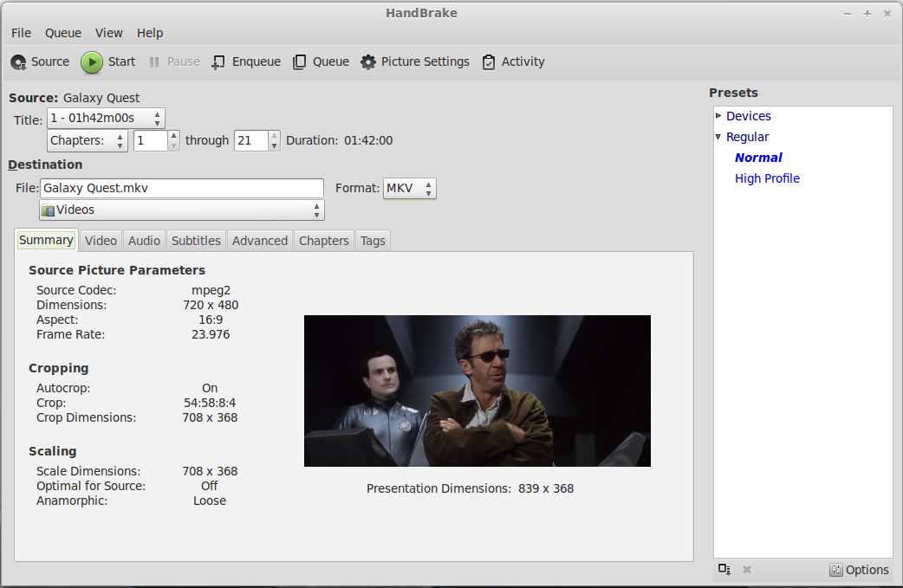Click the Crop 54:58:8:4 value
The image size is (903, 588).
click(210, 403)
